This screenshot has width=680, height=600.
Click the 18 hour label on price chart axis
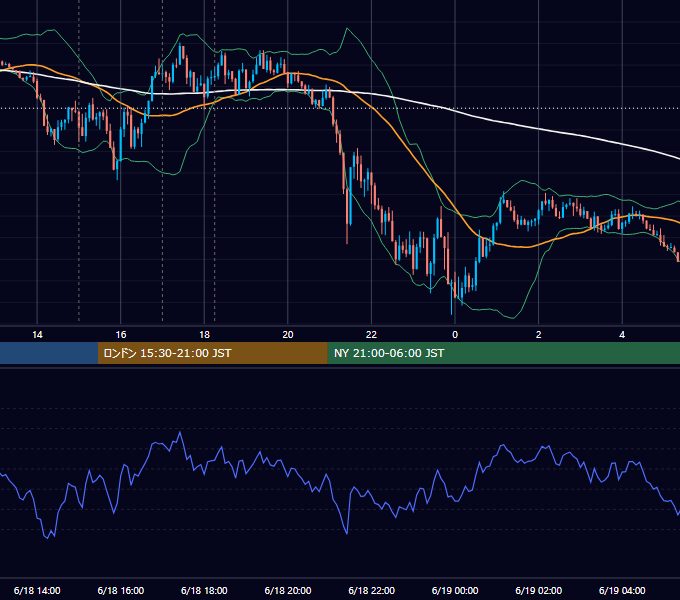(x=204, y=335)
